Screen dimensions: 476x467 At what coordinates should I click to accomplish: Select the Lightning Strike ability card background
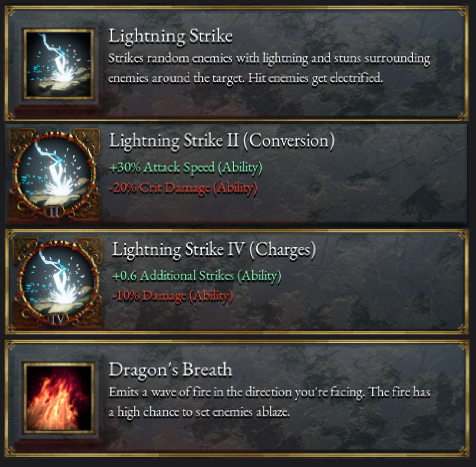(x=237, y=64)
